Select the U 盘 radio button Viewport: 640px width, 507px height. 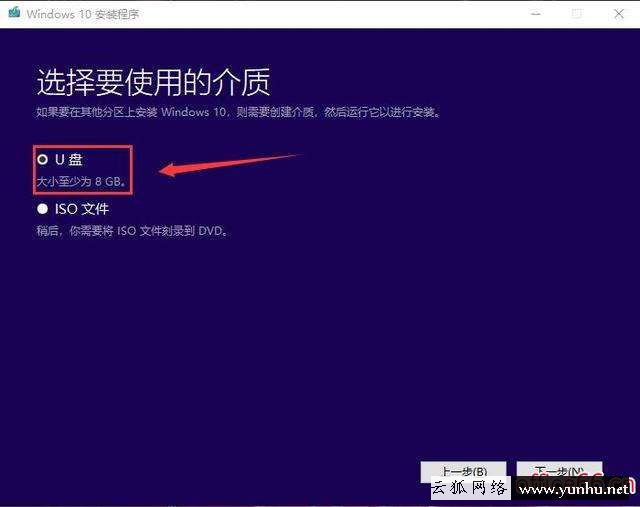pyautogui.click(x=42, y=159)
